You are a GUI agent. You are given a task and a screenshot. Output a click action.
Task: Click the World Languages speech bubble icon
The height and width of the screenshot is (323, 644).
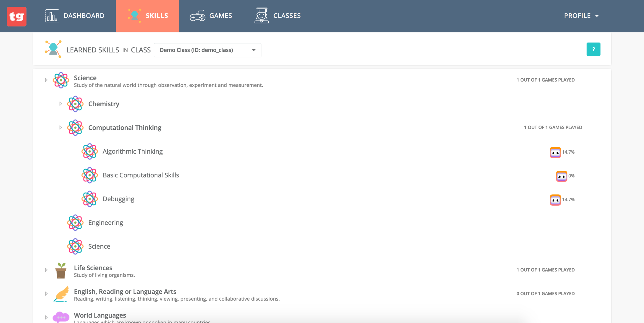[x=61, y=317]
